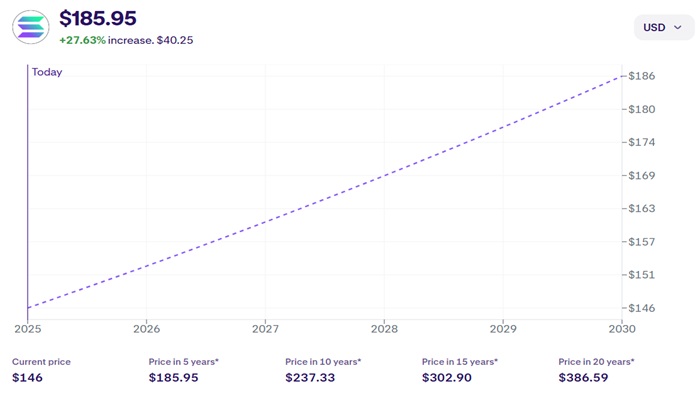The width and height of the screenshot is (700, 400).
Task: Click the 2027 year axis label
Action: [265, 328]
